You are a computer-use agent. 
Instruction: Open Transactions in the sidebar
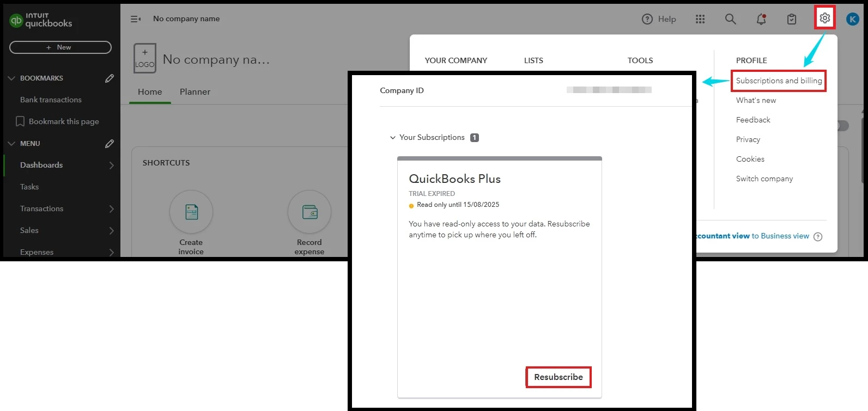click(x=42, y=208)
